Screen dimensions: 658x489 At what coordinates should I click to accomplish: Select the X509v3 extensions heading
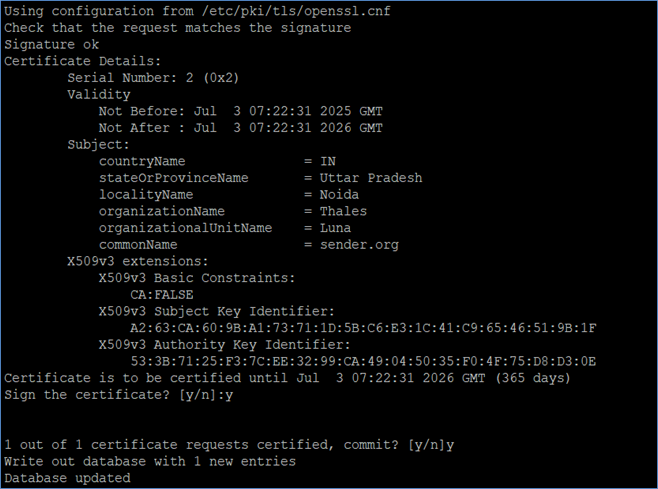pos(138,261)
